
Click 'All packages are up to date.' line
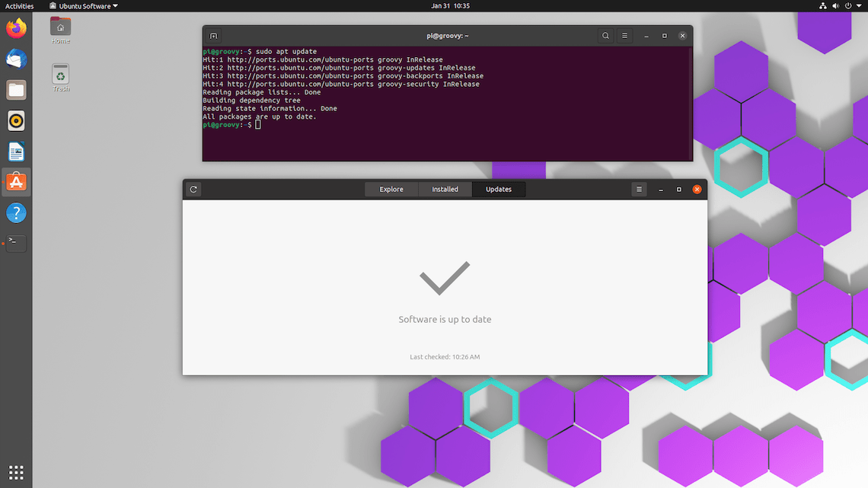pyautogui.click(x=260, y=116)
